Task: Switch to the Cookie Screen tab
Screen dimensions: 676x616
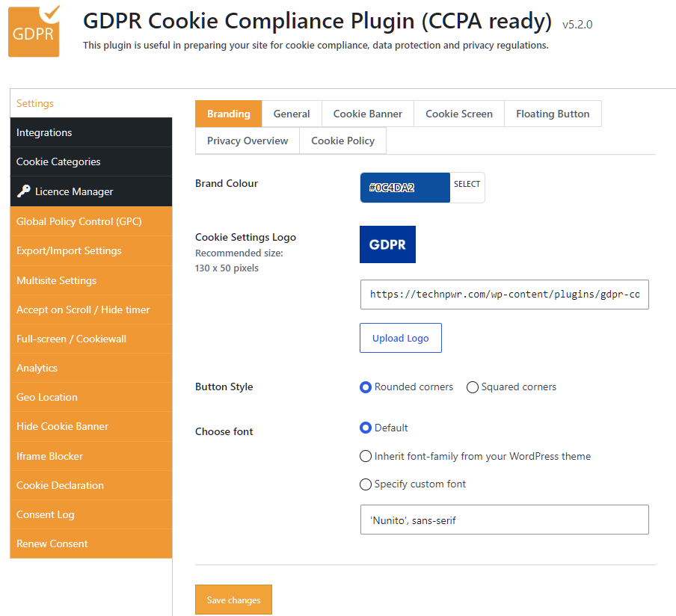Action: (x=459, y=114)
